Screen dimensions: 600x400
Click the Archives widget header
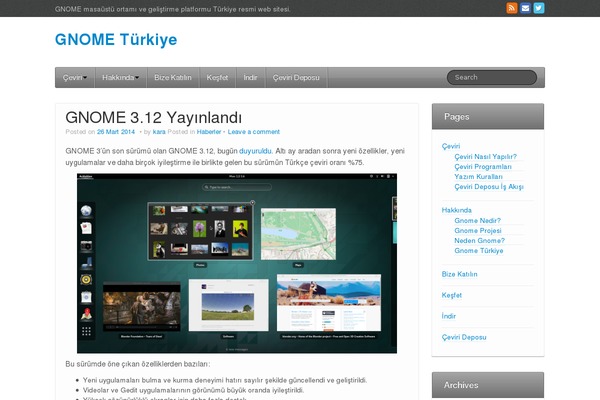click(488, 385)
